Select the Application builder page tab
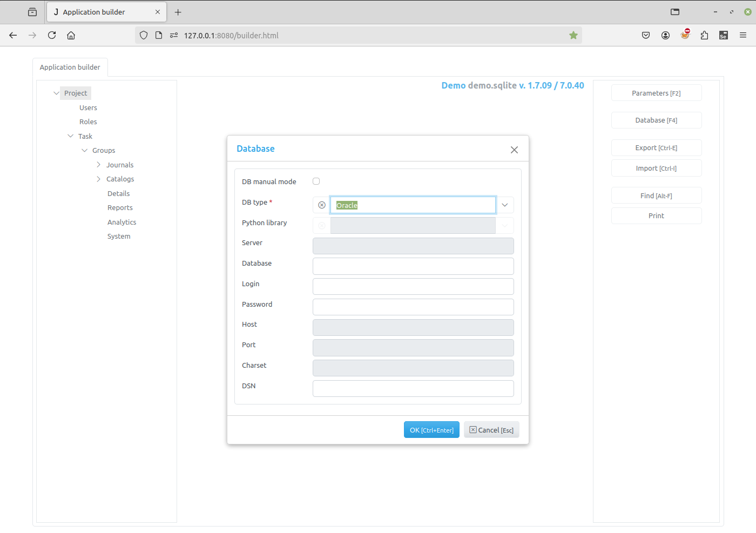 (70, 68)
